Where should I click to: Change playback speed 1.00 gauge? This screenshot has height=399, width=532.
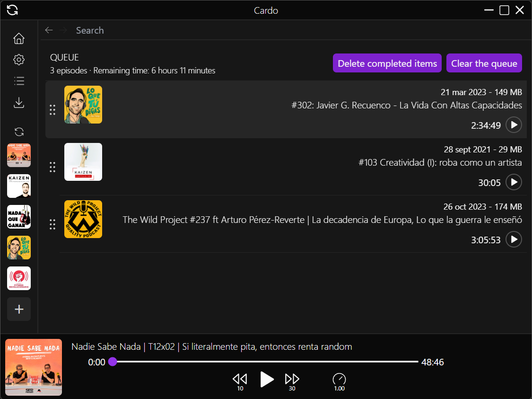339,381
